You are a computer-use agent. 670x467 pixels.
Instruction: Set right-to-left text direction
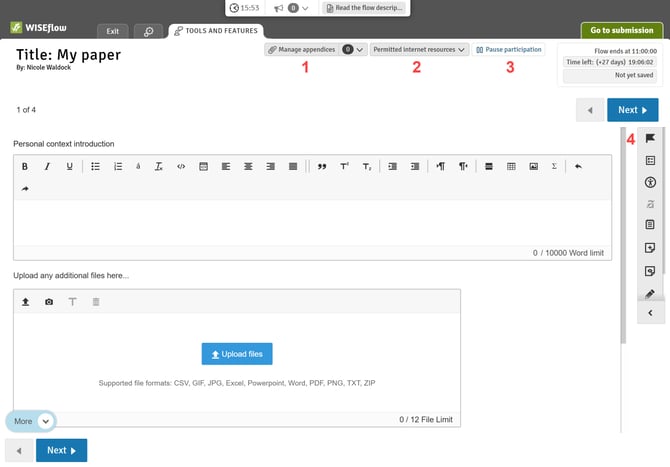tap(463, 167)
